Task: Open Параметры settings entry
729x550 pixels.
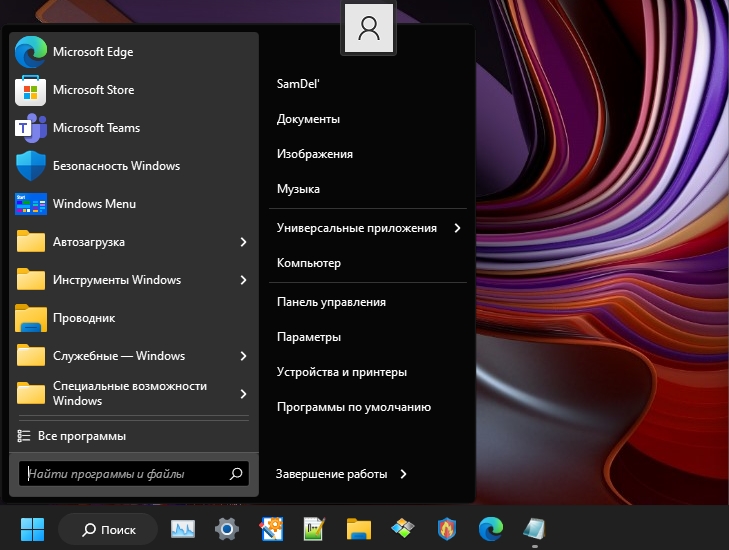Action: click(309, 337)
